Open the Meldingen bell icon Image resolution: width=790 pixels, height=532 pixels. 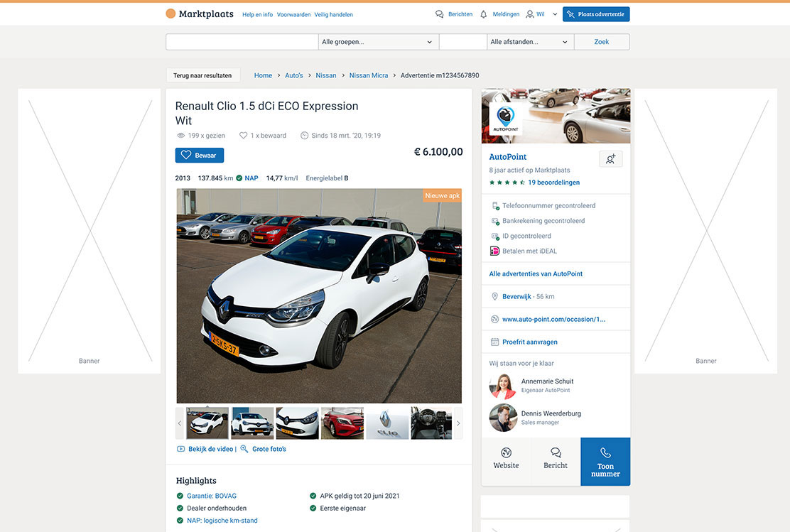point(484,14)
